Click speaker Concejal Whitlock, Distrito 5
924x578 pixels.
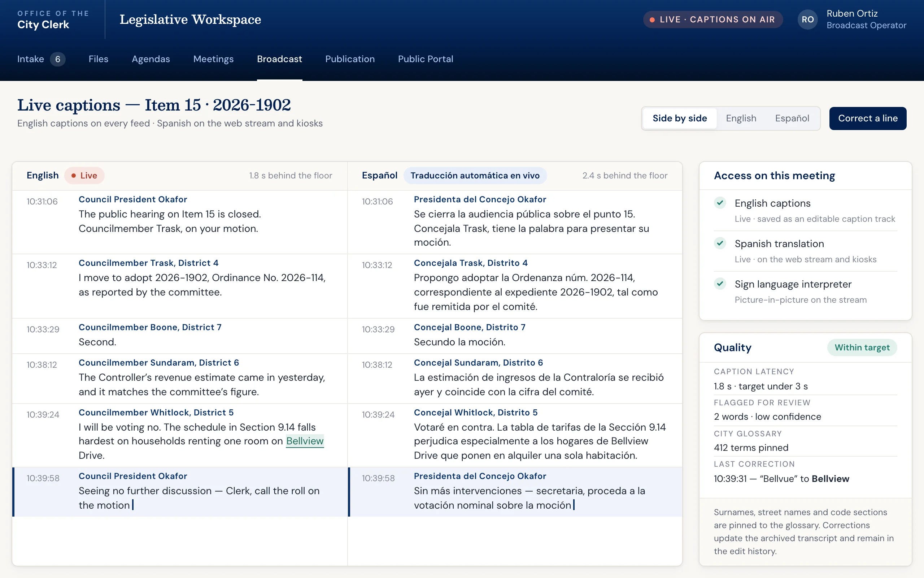(476, 413)
